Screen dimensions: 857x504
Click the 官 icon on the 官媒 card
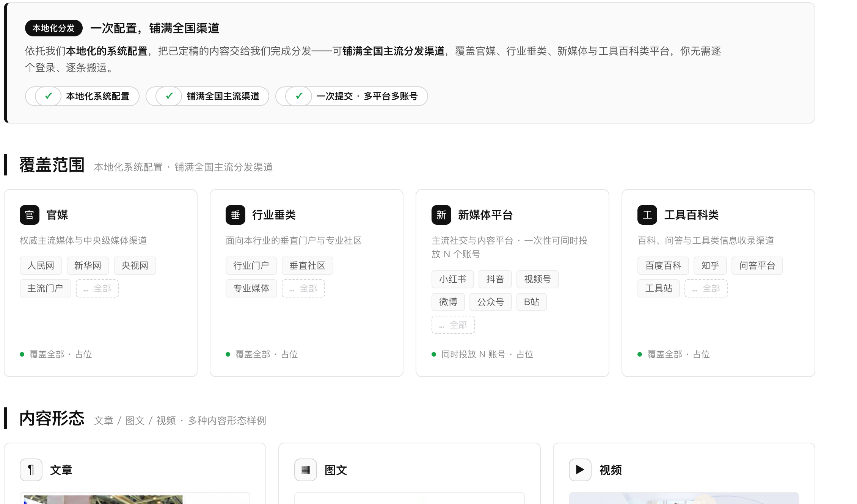[30, 215]
